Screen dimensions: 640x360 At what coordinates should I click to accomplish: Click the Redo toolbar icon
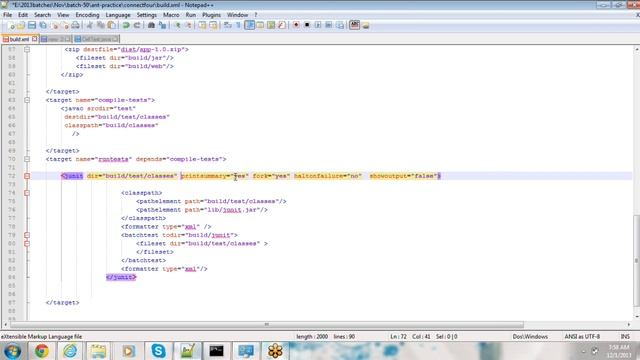click(137, 25)
